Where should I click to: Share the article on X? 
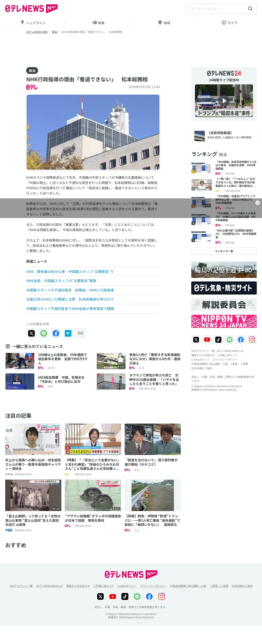[x=32, y=333]
